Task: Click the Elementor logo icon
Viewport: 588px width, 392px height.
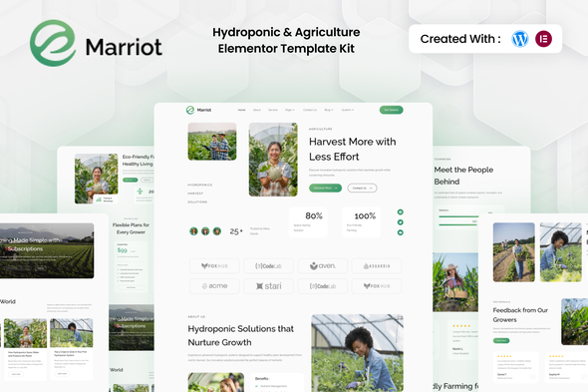Action: [543, 39]
